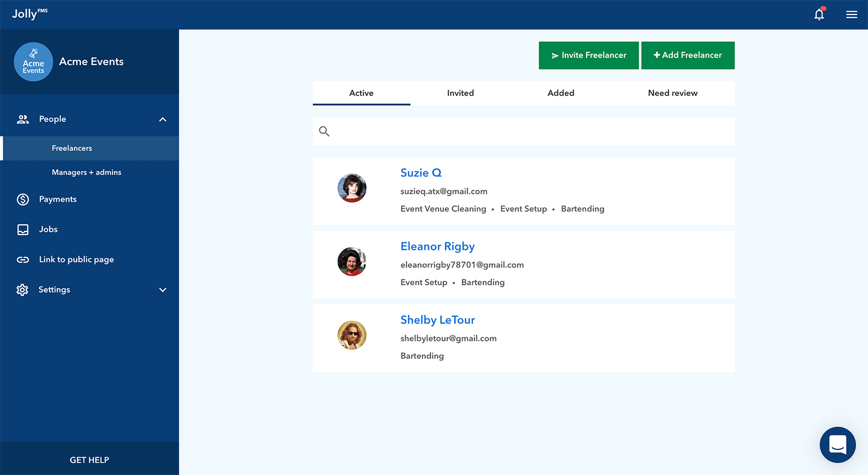Click email shelbyletour@gmail.com
Screen dimensions: 868x475
tap(448, 338)
